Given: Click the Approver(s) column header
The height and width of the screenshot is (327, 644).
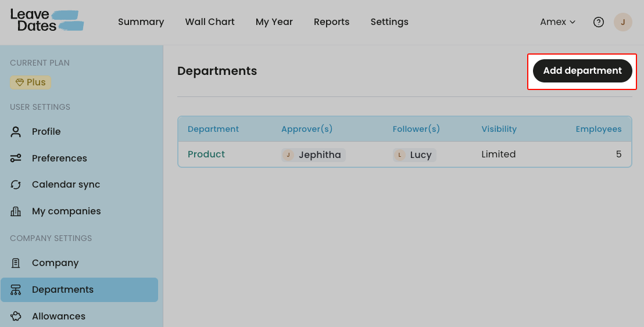Looking at the screenshot, I should tap(307, 130).
